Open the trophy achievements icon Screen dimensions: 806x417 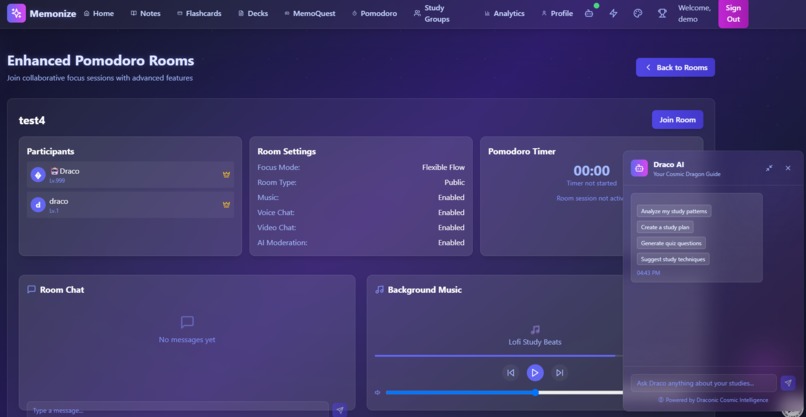click(662, 14)
